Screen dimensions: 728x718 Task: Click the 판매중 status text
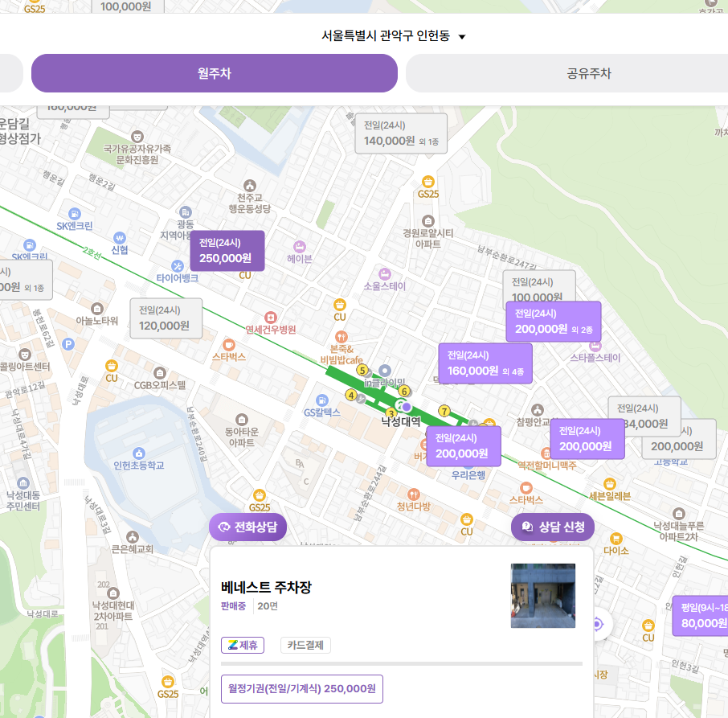click(233, 606)
